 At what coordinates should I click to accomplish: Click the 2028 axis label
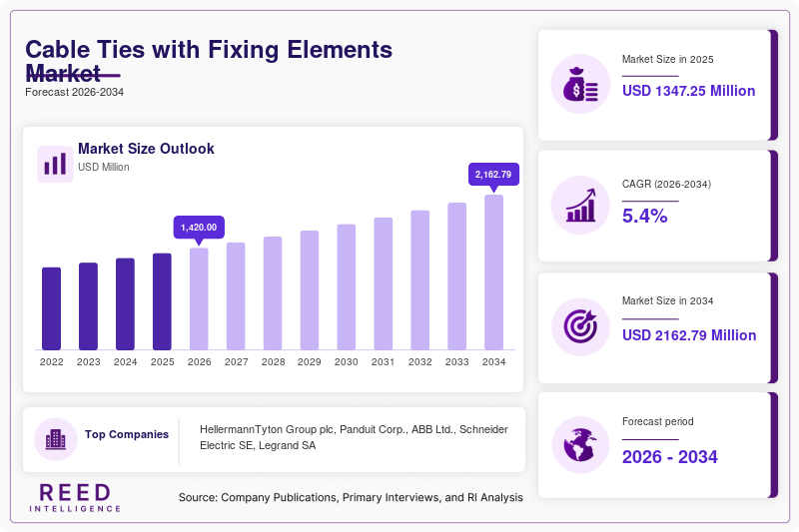(273, 362)
